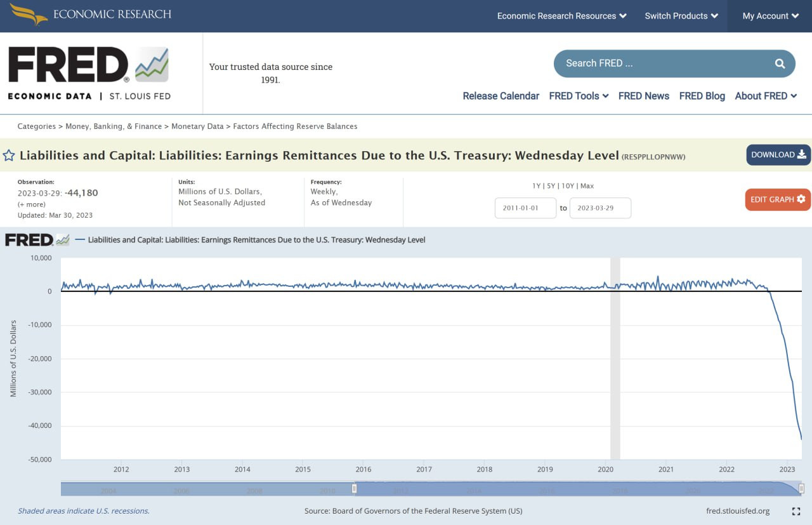The height and width of the screenshot is (525, 812).
Task: Click the favorite star icon beside title
Action: (x=9, y=156)
